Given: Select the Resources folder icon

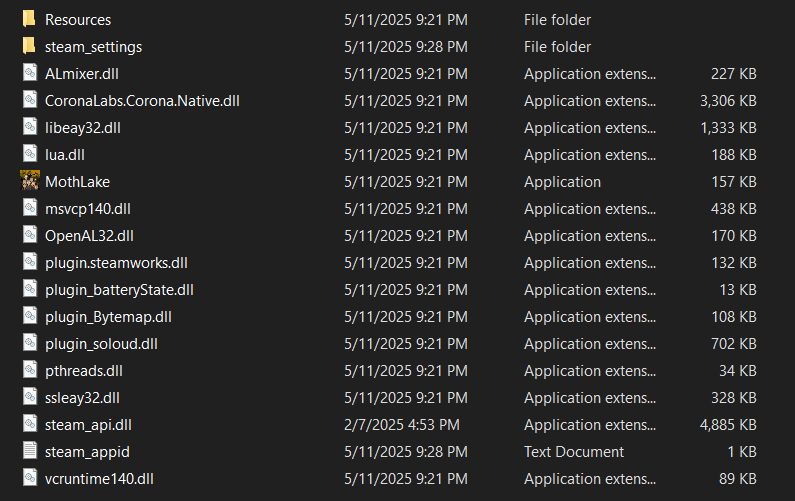Looking at the screenshot, I should point(29,19).
